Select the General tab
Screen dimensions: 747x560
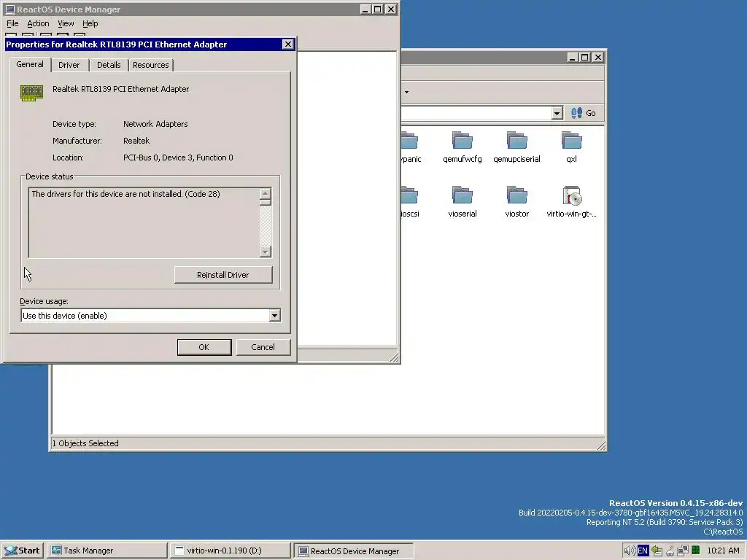click(x=30, y=64)
